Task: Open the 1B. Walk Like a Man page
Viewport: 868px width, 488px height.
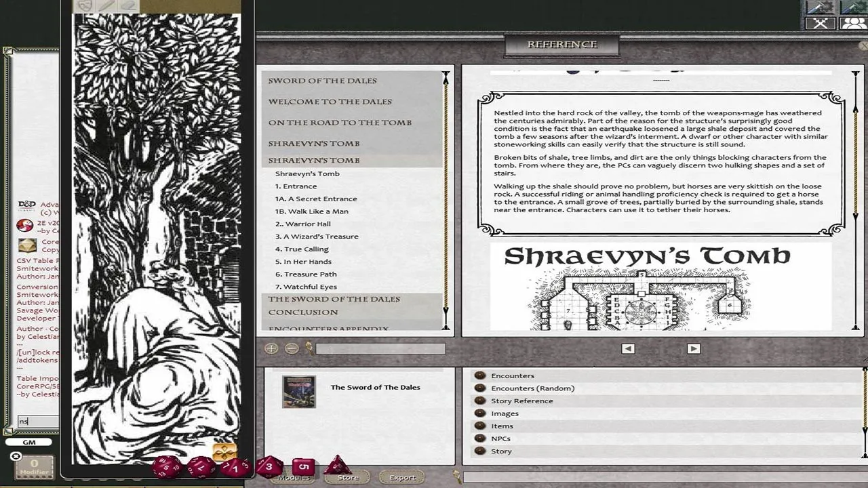Action: [311, 211]
